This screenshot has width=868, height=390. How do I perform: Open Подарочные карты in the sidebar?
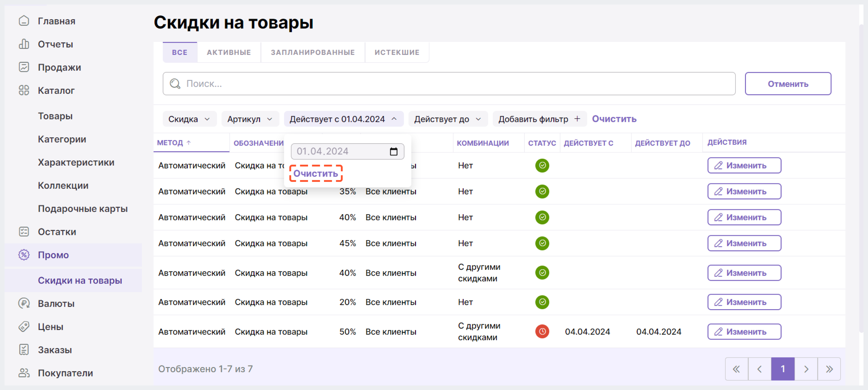(x=83, y=209)
